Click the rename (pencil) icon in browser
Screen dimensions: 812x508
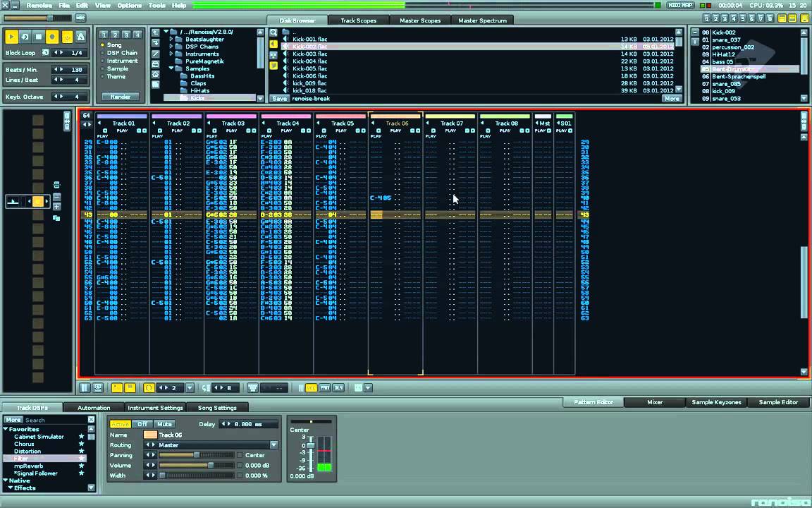click(x=155, y=54)
